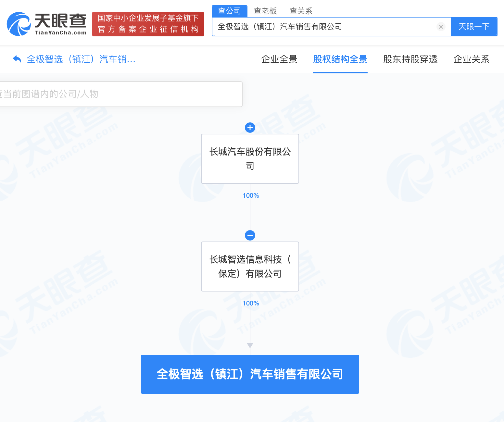Click the blue 全极智选（镇江）汽车销售有限公司 node

[250, 374]
